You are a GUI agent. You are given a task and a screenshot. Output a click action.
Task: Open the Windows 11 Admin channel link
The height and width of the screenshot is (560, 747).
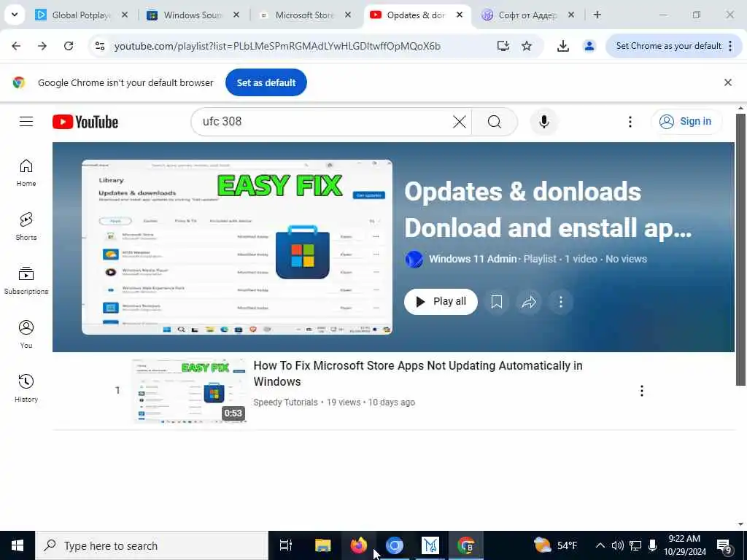pos(473,259)
